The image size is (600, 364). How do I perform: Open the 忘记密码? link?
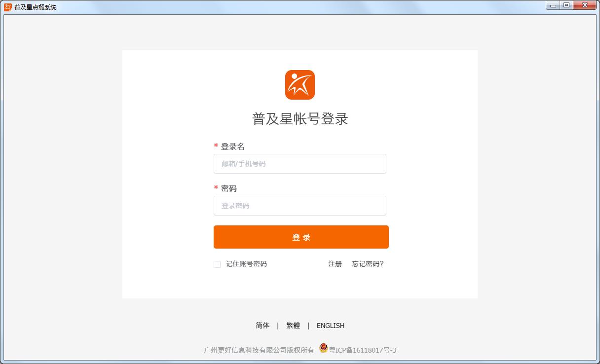click(368, 264)
